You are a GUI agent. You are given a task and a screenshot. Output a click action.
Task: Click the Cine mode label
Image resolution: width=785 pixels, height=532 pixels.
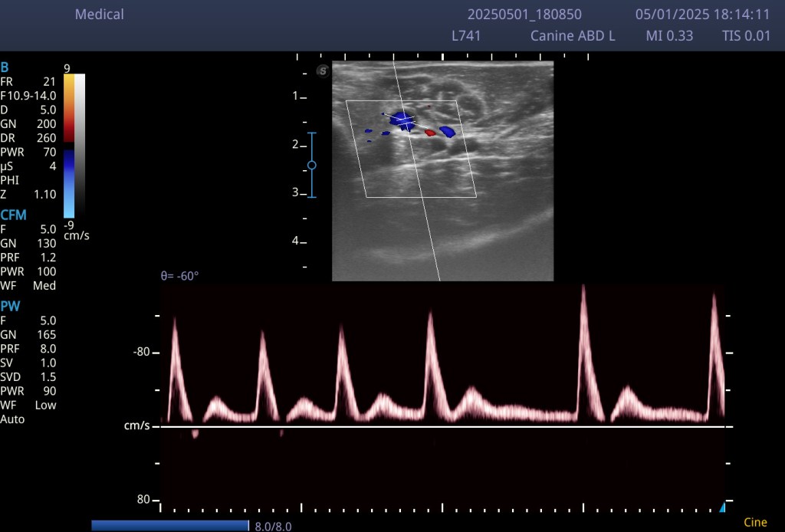coord(755,523)
